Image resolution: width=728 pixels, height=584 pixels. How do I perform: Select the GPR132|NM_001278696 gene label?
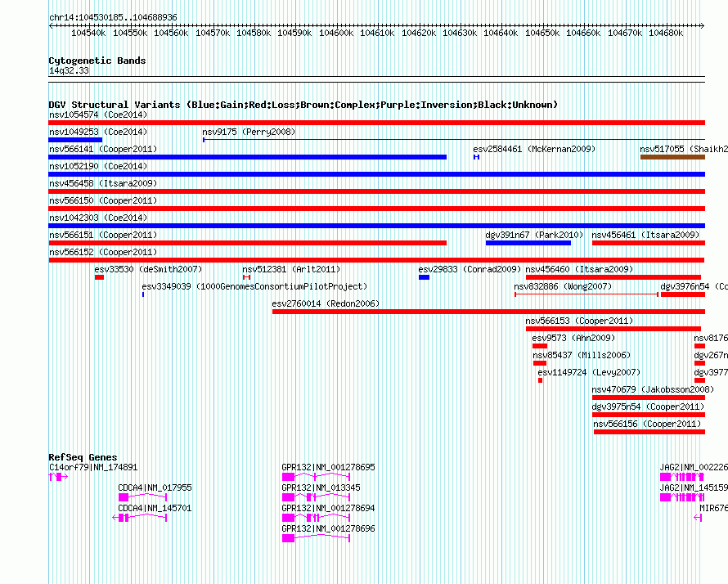328,528
